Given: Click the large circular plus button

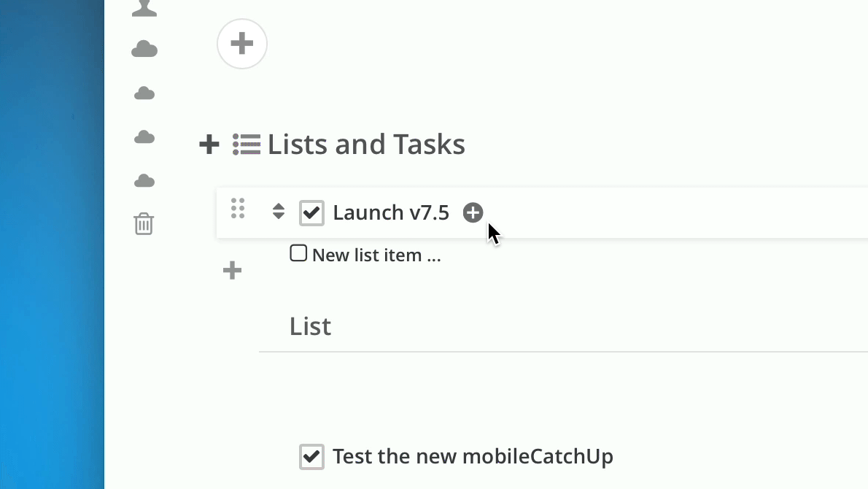Looking at the screenshot, I should (x=242, y=44).
